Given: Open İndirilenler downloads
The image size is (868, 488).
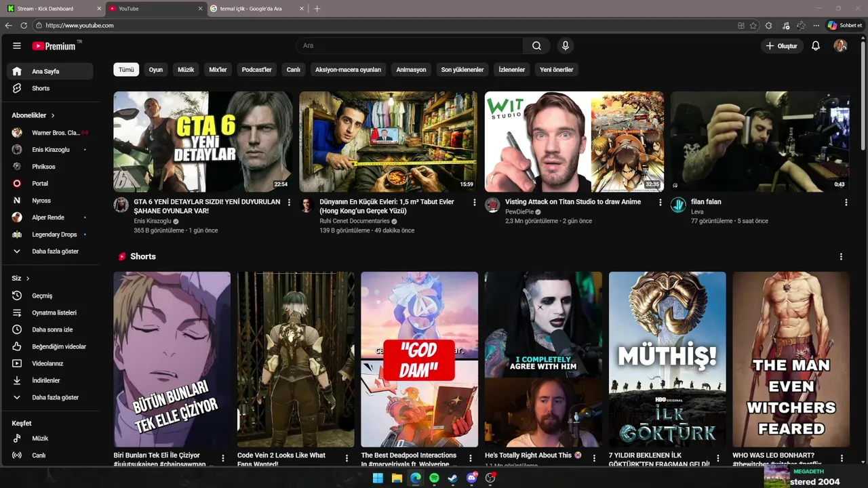Looking at the screenshot, I should click(50, 380).
